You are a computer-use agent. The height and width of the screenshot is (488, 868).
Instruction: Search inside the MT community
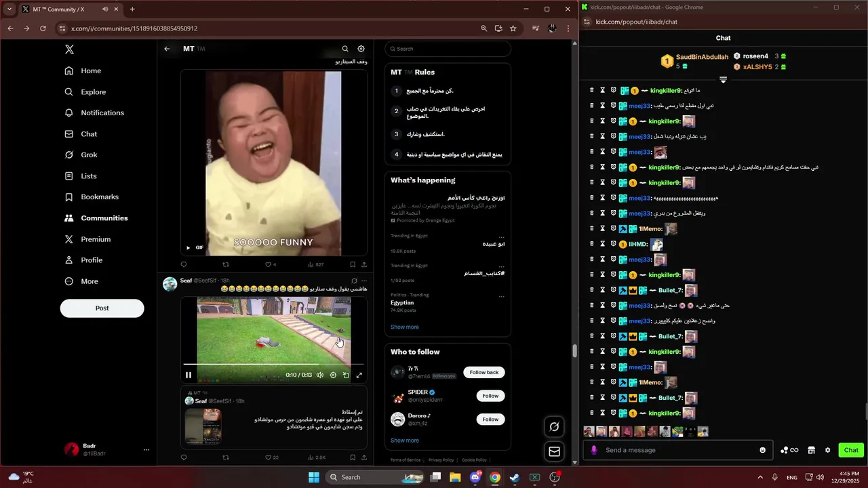click(x=345, y=49)
